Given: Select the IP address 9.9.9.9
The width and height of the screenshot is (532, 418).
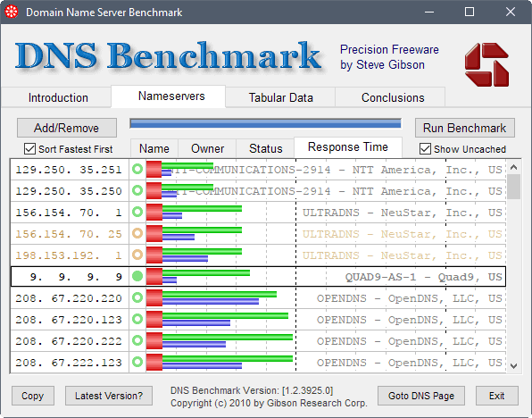Looking at the screenshot, I should (76, 277).
